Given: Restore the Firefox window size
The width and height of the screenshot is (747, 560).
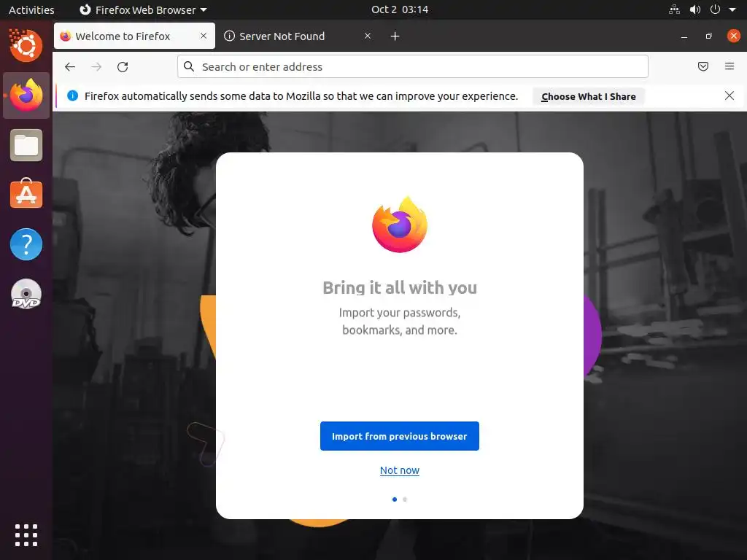Looking at the screenshot, I should (x=709, y=36).
